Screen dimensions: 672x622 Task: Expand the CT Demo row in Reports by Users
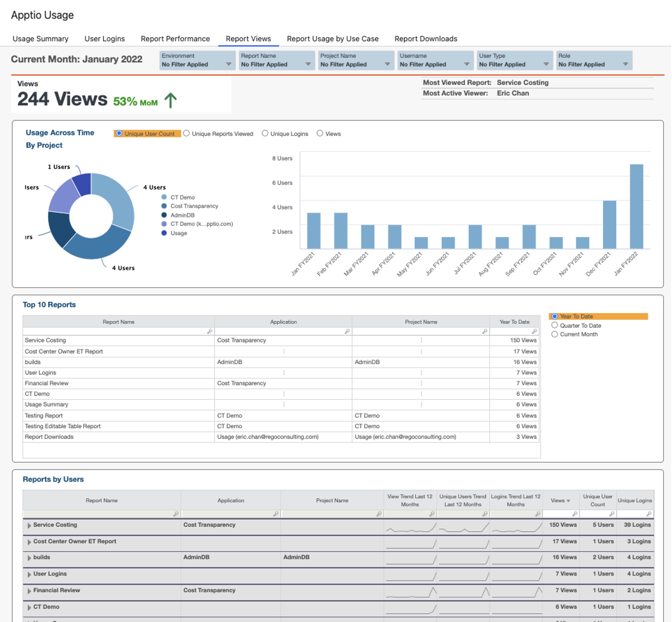29,607
